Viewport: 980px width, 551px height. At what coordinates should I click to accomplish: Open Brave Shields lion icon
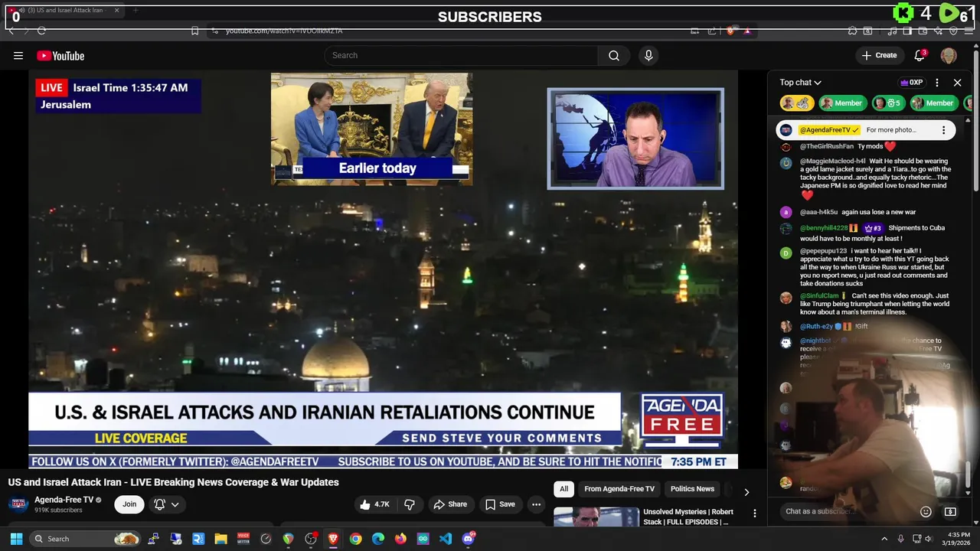pos(731,31)
